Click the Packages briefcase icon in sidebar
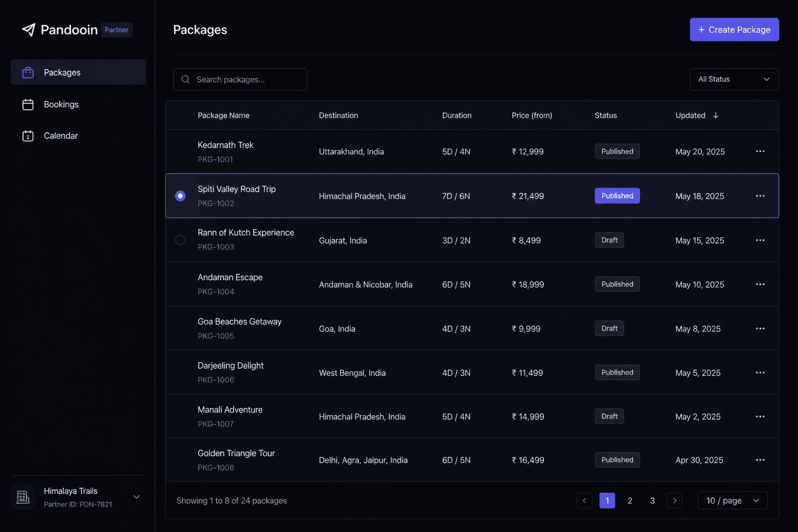Viewport: 798px width, 532px height. (28, 72)
